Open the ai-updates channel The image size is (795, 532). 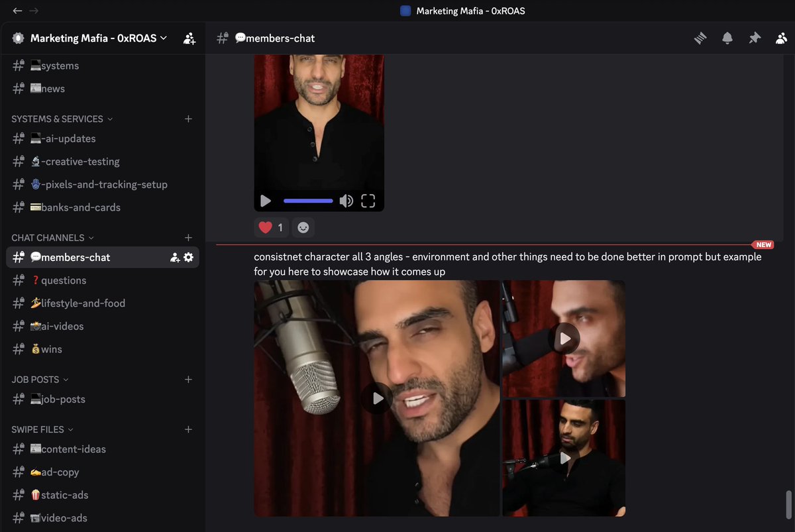(103, 138)
